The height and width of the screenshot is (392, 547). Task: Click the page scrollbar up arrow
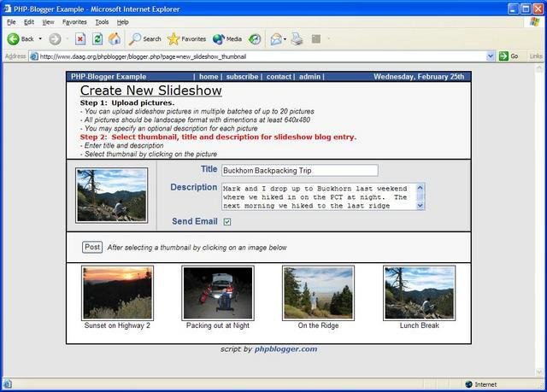point(538,68)
